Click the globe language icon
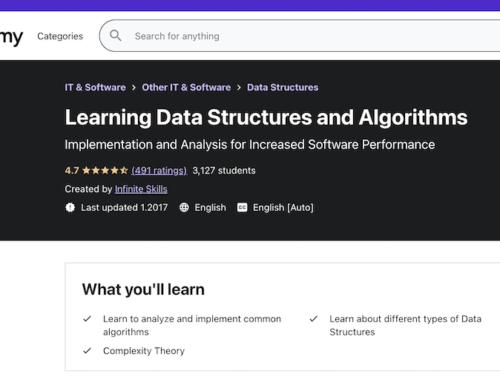The image size is (500, 383). (x=184, y=207)
